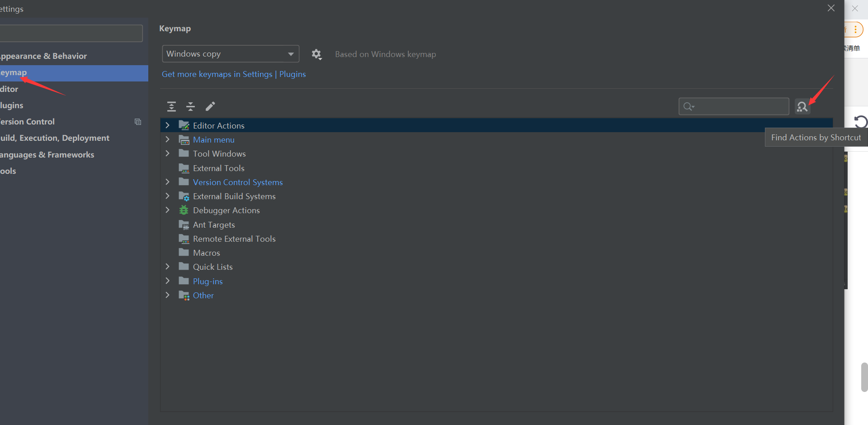
Task: Select the Plugins settings category
Action: [74, 105]
